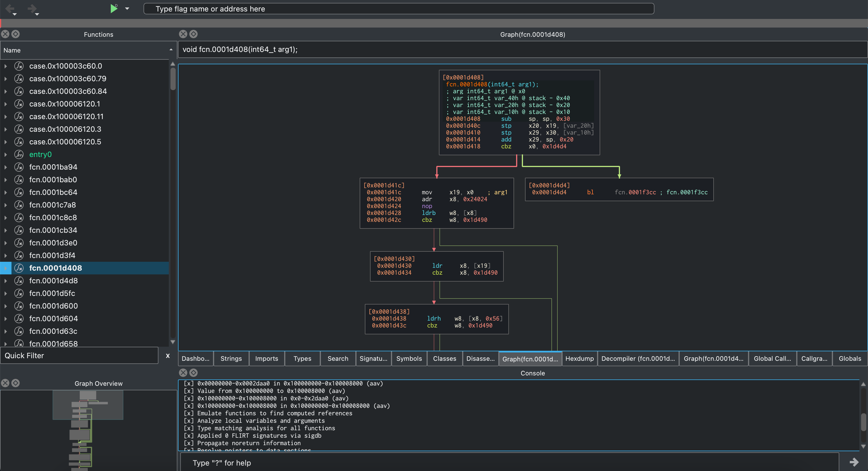Switch to the Hexdump tab
This screenshot has height=471, width=868.
[x=579, y=358]
